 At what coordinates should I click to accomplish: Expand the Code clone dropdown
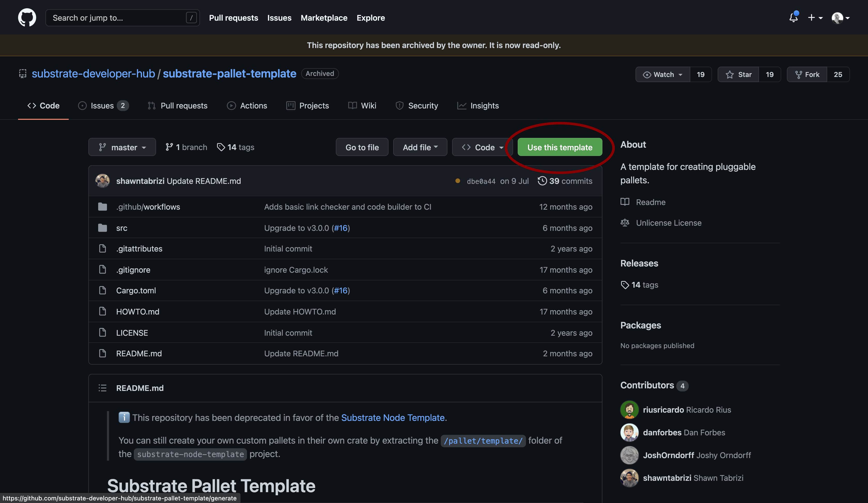(482, 147)
